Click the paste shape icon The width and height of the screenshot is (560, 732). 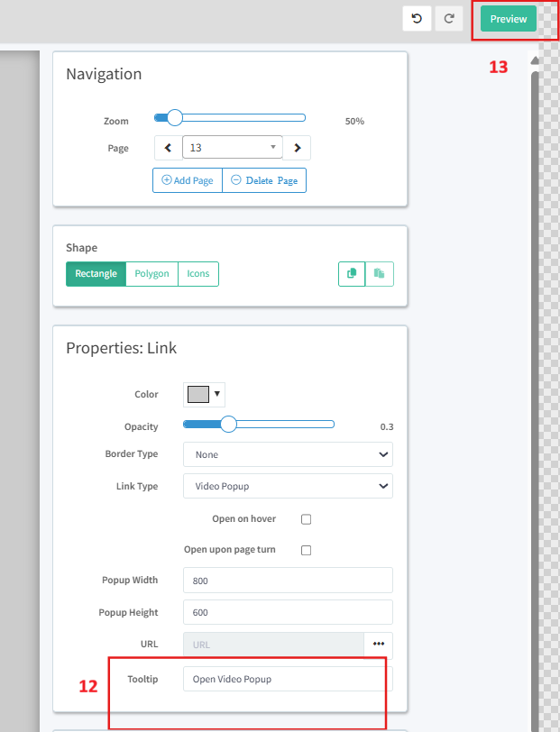380,274
